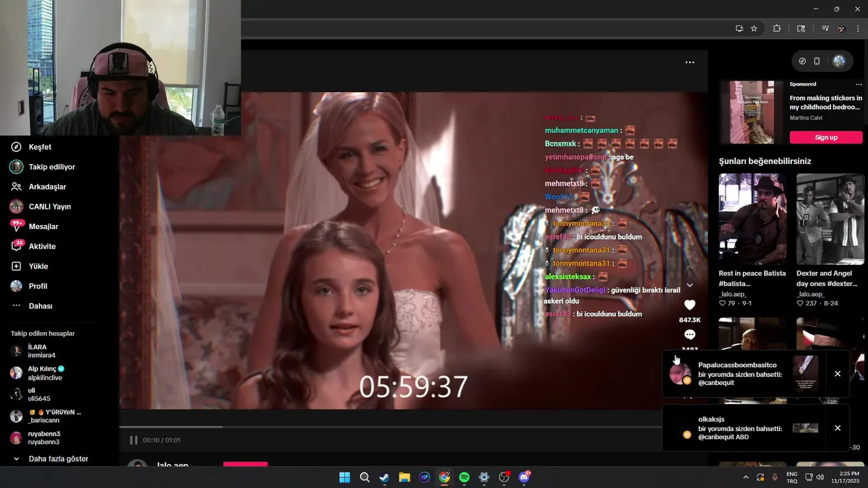Open Windows taskbar search
Viewport: 868px width, 488px height.
coord(364,477)
